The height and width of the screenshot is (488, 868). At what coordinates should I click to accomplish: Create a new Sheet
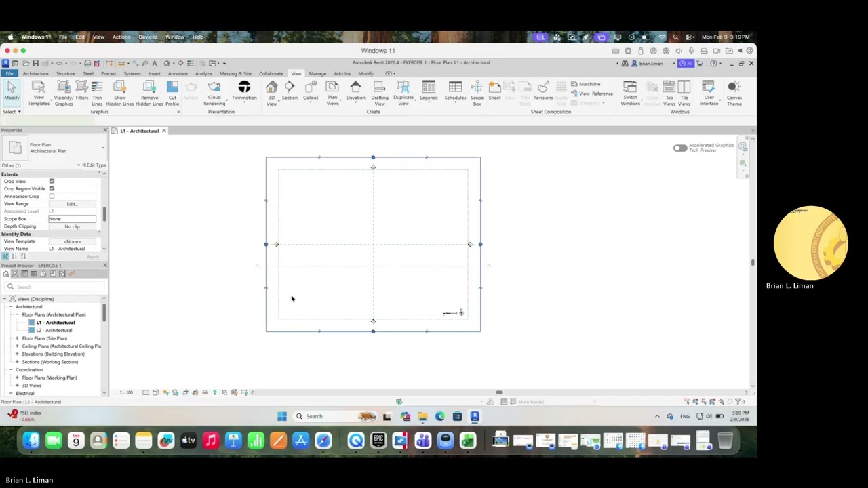(494, 91)
